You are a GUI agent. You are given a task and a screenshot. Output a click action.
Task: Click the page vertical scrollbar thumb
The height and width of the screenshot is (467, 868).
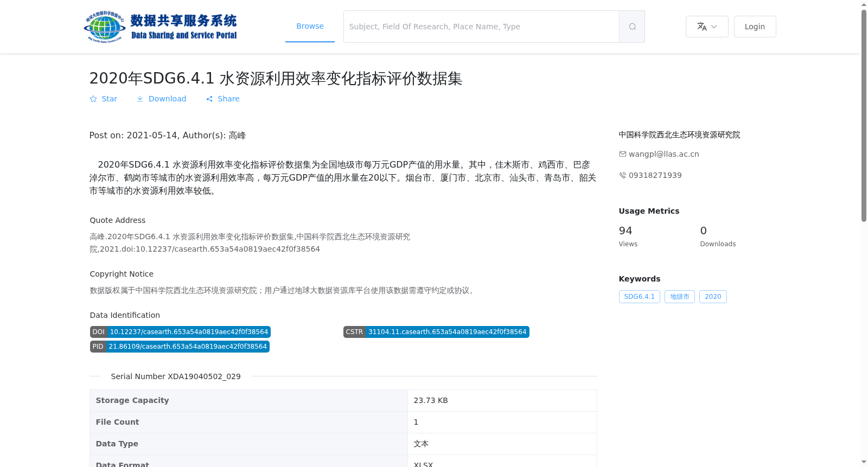(x=864, y=116)
